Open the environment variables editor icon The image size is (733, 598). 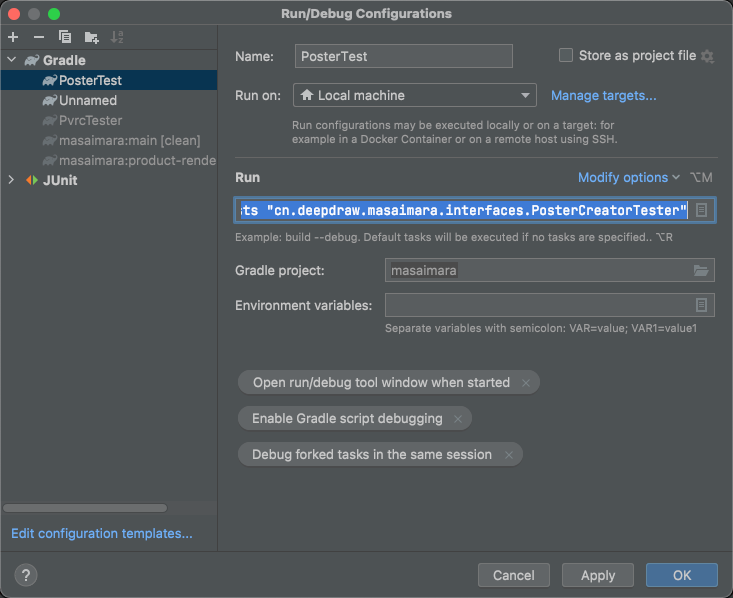pyautogui.click(x=701, y=305)
